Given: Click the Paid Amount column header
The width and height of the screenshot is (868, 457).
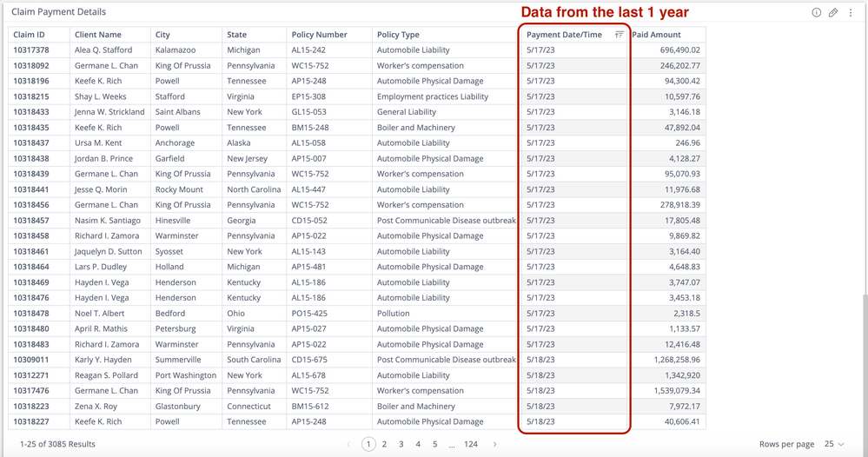Looking at the screenshot, I should (657, 35).
